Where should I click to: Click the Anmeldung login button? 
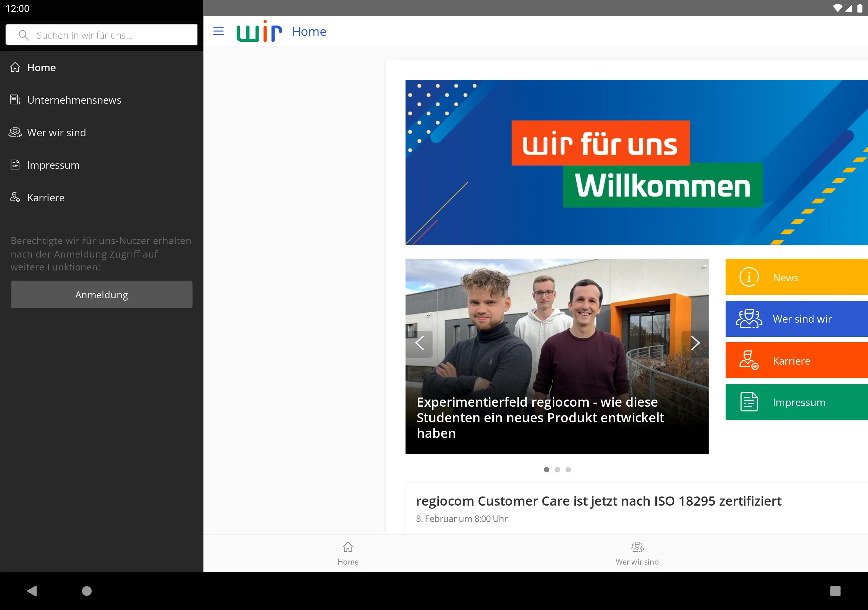click(x=102, y=294)
